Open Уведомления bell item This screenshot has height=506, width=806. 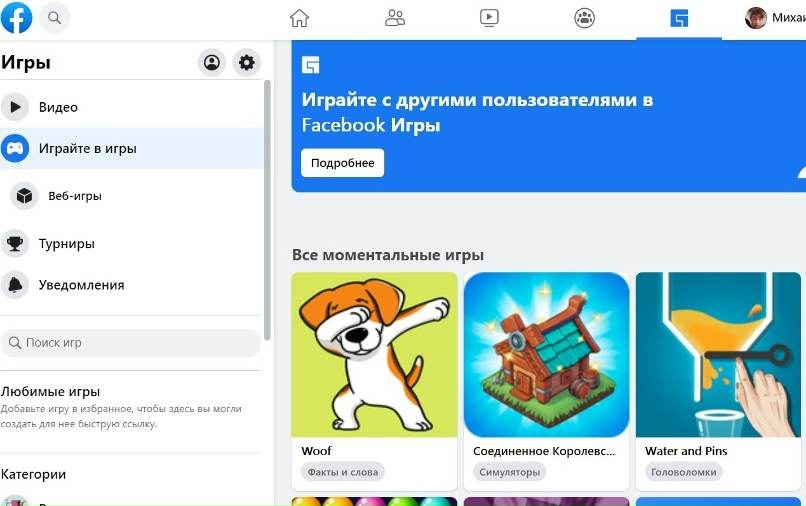pos(132,285)
